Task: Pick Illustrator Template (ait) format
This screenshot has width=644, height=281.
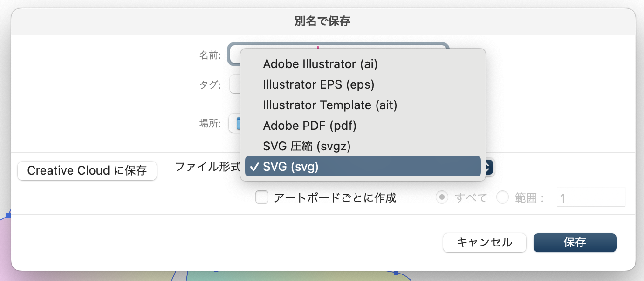Action: [x=363, y=105]
